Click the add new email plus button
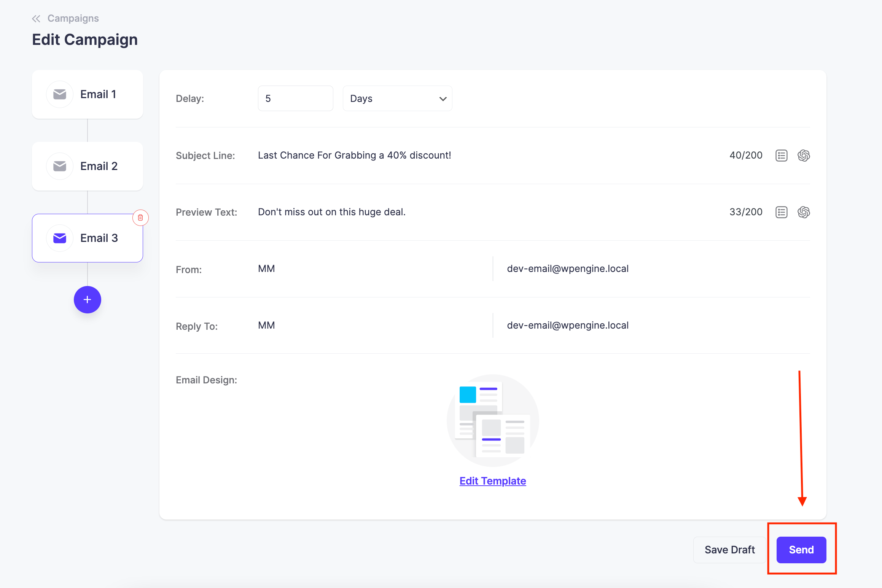Viewport: 882px width, 588px height. [x=87, y=300]
